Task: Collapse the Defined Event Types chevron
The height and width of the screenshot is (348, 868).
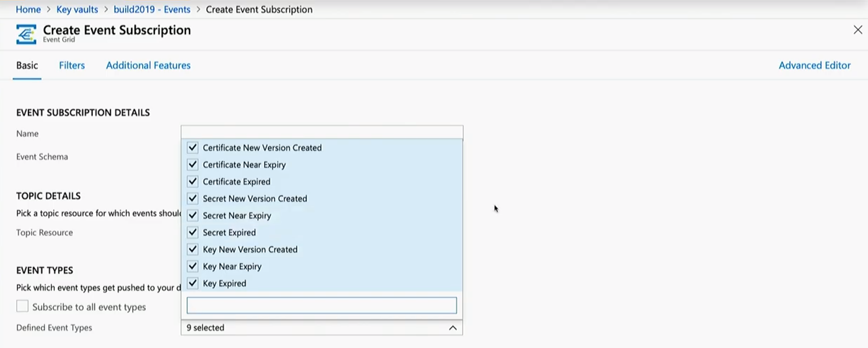Action: pyautogui.click(x=452, y=328)
